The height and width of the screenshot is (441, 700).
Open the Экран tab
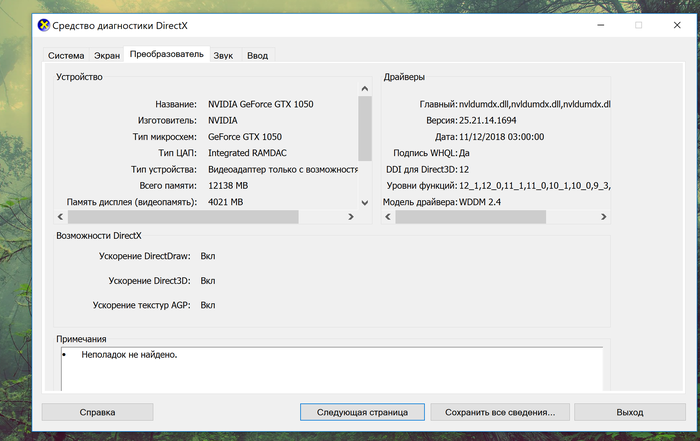tap(107, 56)
